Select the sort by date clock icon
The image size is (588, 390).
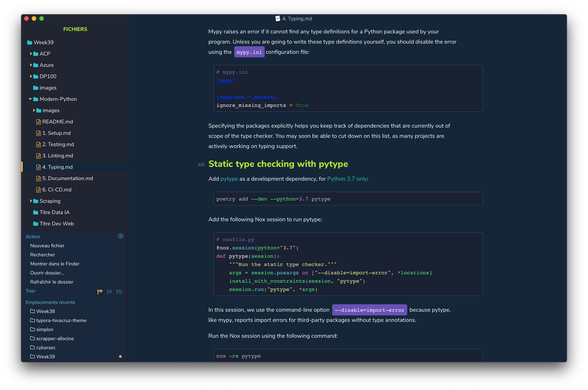click(119, 291)
